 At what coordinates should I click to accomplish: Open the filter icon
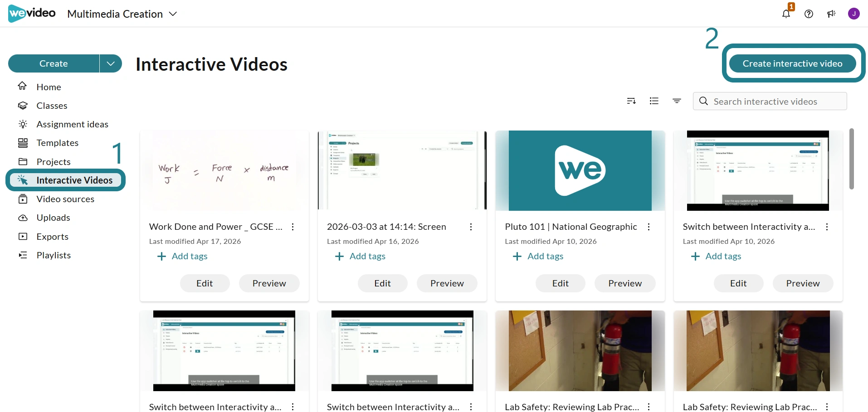(677, 101)
